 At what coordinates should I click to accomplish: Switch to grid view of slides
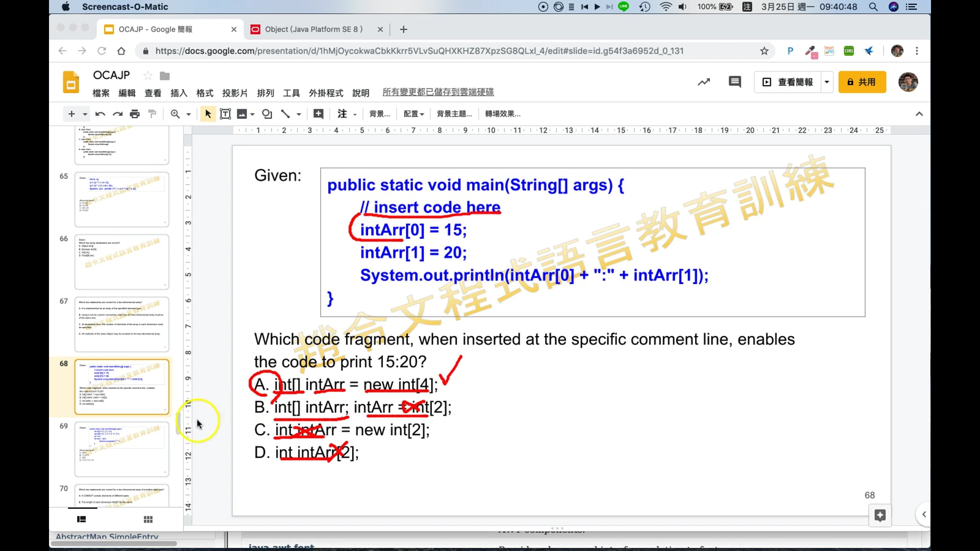[x=148, y=519]
